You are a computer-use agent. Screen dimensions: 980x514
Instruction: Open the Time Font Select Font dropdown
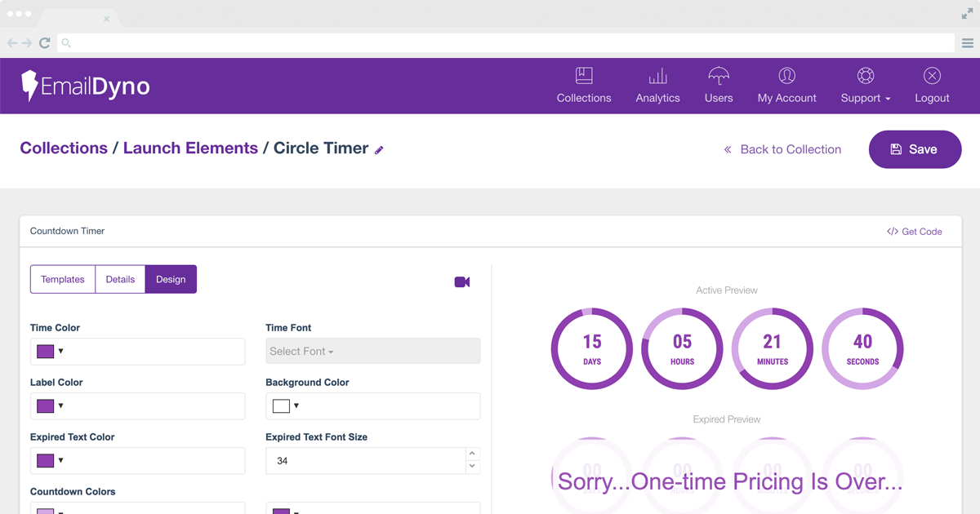[372, 352]
